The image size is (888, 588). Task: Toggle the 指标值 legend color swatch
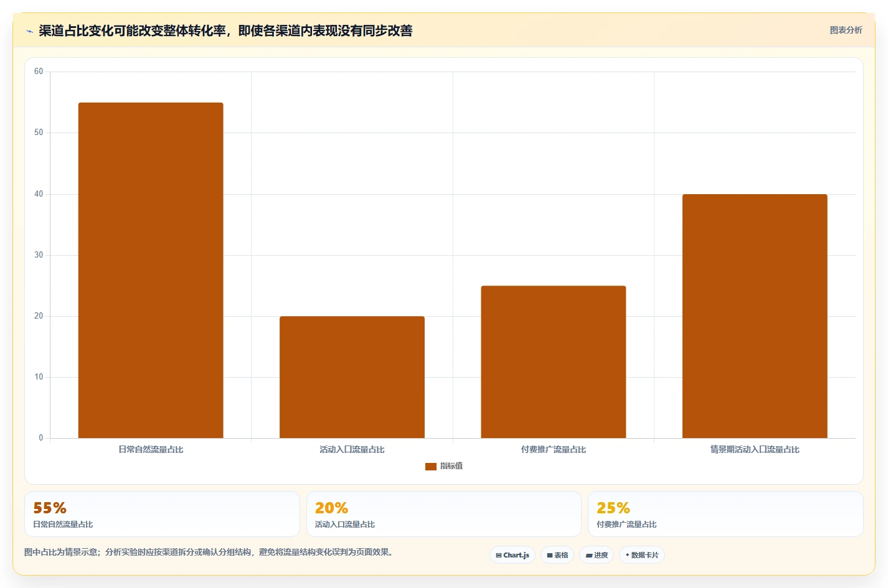coord(431,466)
